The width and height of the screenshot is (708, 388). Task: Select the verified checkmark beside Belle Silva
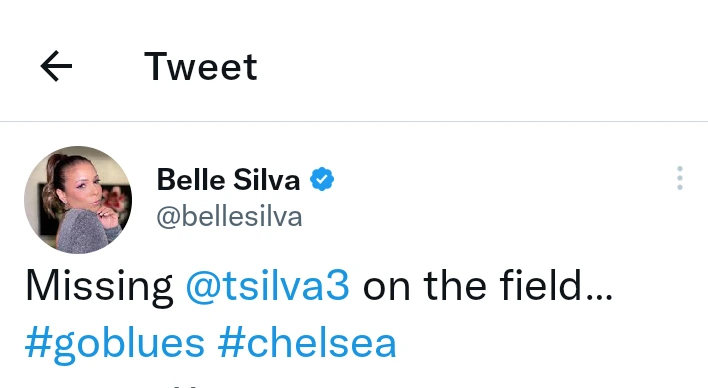pyautogui.click(x=321, y=179)
